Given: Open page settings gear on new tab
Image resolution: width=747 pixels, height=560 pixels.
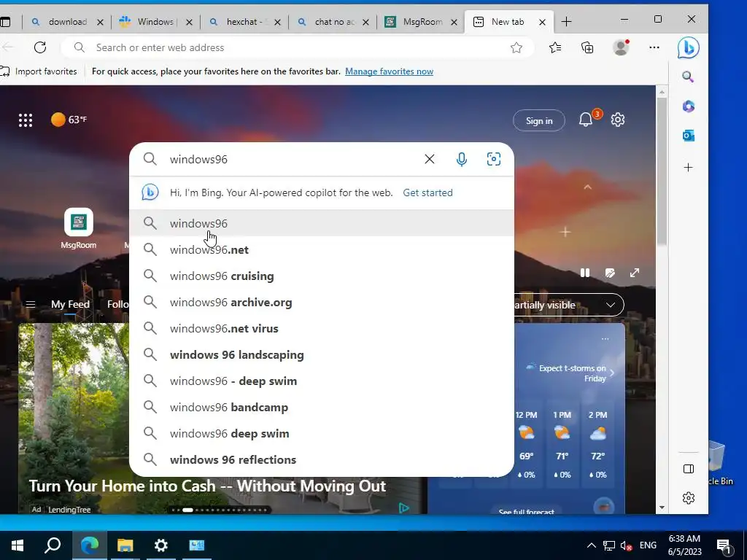Looking at the screenshot, I should (x=618, y=120).
